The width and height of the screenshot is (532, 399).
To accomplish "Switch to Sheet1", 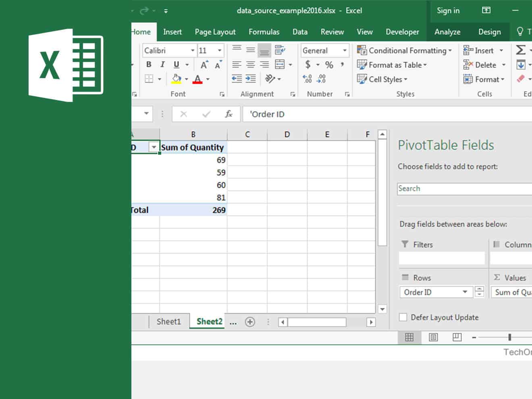I will pos(168,321).
